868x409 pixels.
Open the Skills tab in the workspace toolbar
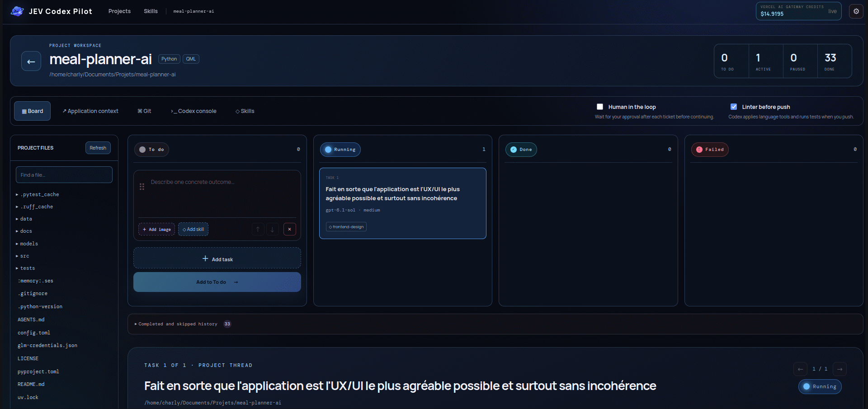(x=245, y=111)
